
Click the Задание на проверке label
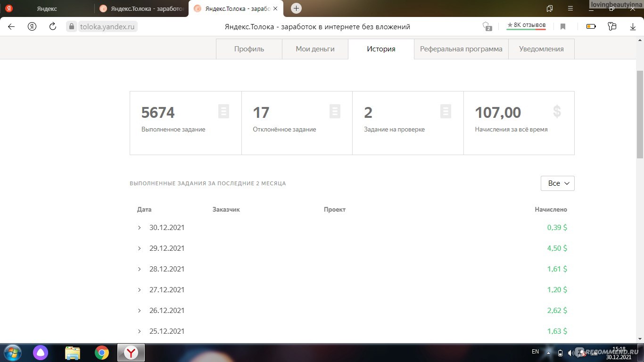(x=394, y=129)
